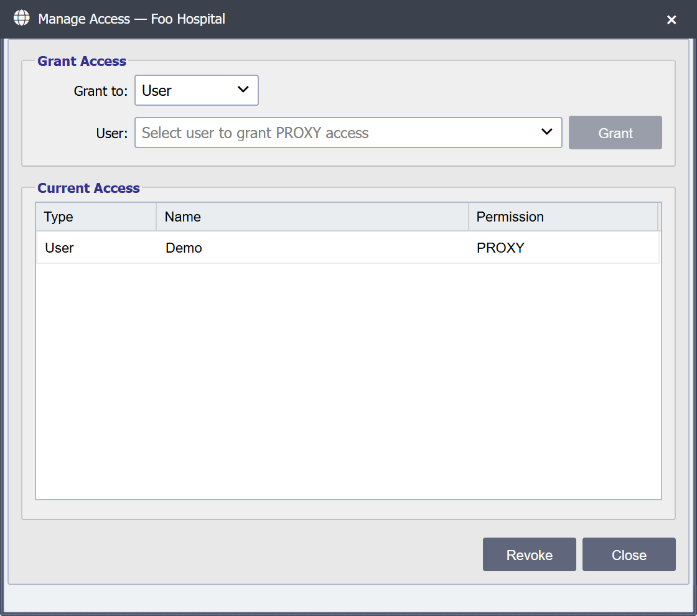
Task: Click the globe icon in title bar
Action: coord(21,18)
